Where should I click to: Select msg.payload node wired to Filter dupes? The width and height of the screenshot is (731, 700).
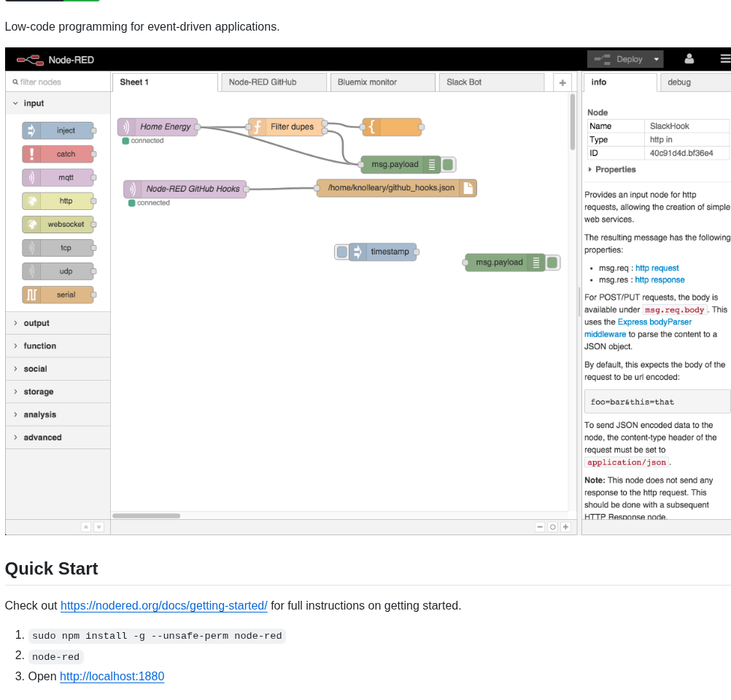[400, 165]
